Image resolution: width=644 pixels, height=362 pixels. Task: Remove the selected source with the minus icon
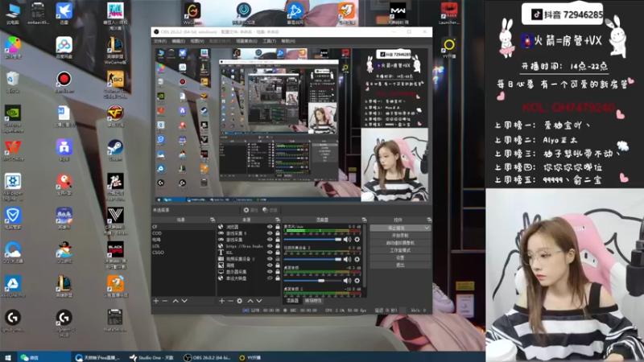(230, 301)
